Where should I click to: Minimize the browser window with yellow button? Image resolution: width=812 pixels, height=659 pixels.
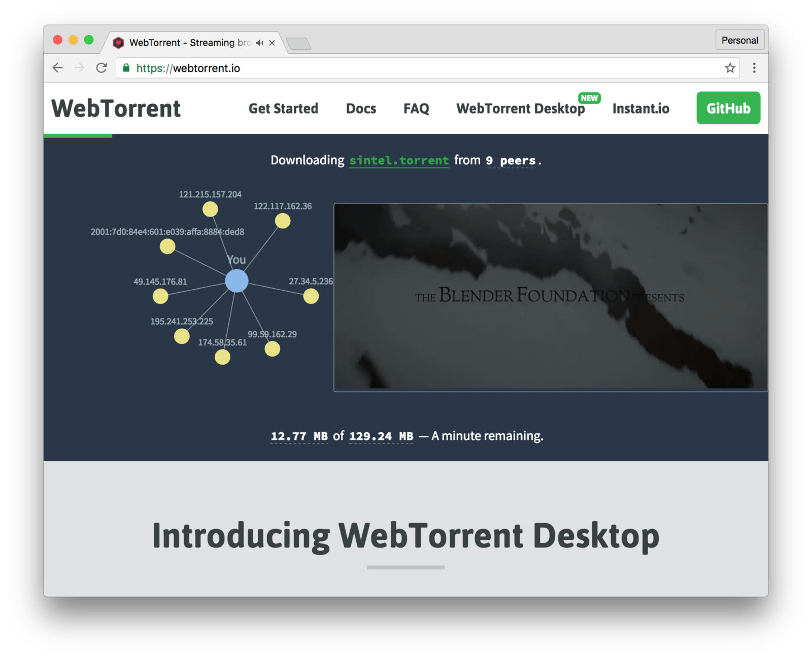point(73,40)
